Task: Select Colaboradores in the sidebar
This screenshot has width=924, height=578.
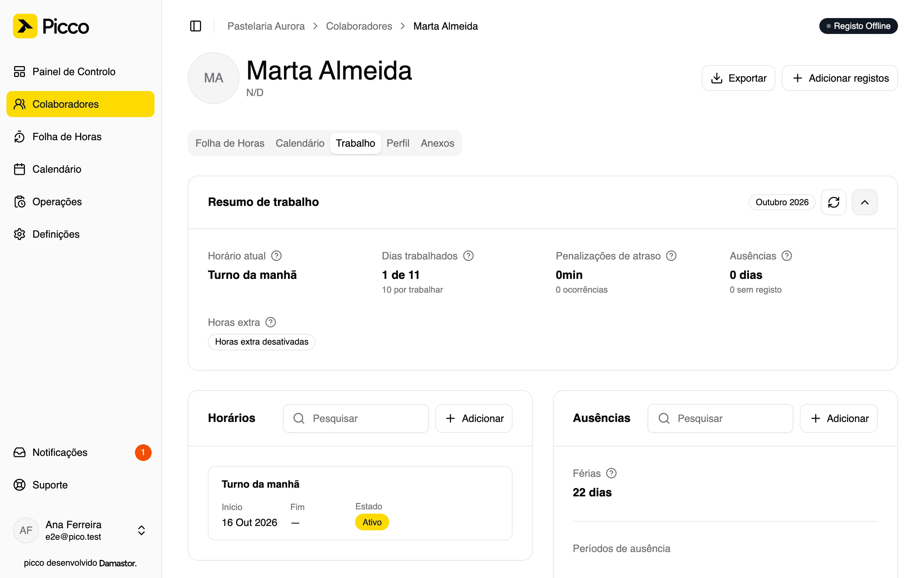Action: point(80,104)
